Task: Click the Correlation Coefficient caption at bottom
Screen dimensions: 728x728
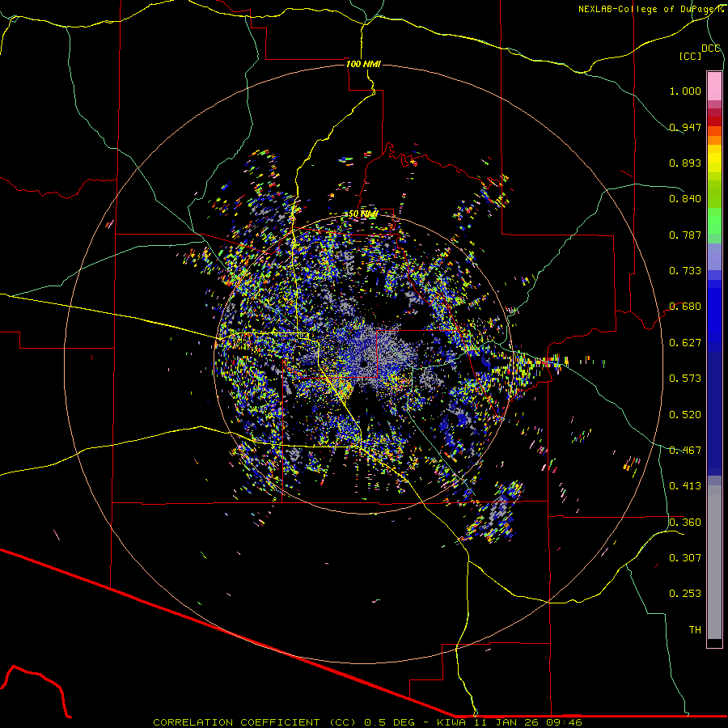Action: [x=367, y=722]
